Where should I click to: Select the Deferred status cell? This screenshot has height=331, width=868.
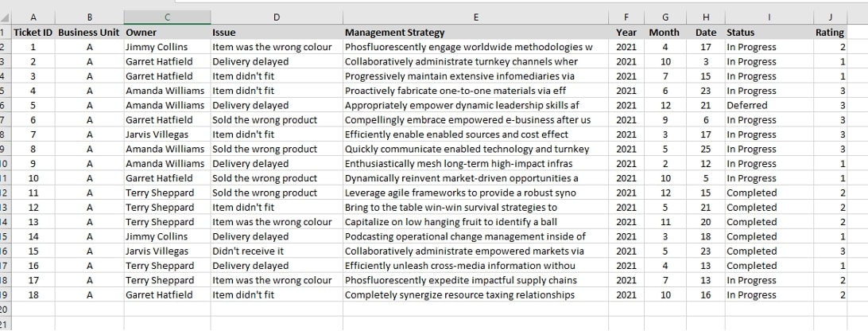click(x=769, y=105)
